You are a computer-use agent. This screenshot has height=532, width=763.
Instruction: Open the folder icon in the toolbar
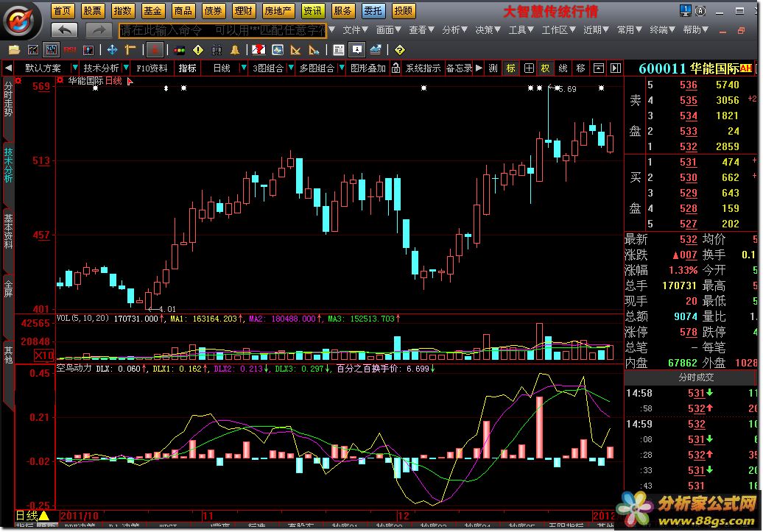coord(14,49)
